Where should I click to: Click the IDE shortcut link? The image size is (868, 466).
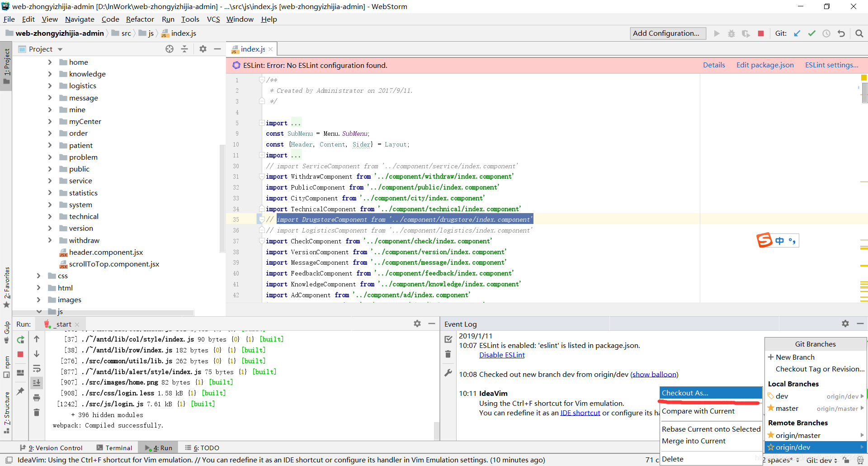[580, 413]
